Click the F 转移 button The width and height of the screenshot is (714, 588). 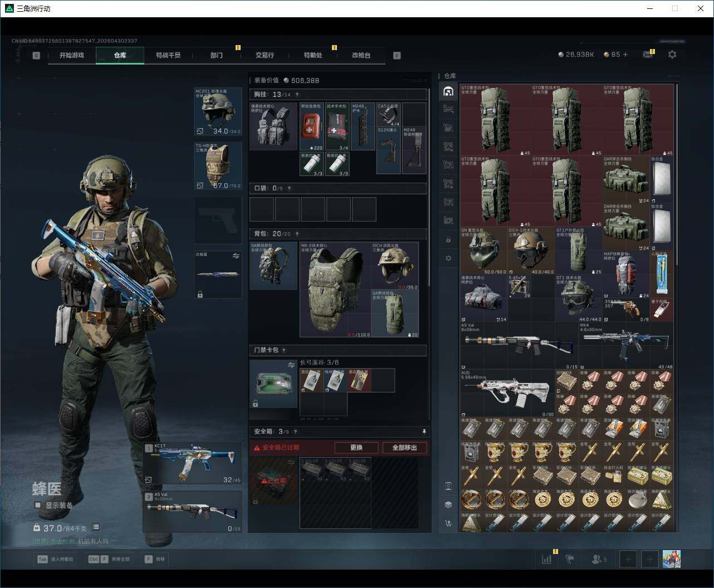click(155, 559)
